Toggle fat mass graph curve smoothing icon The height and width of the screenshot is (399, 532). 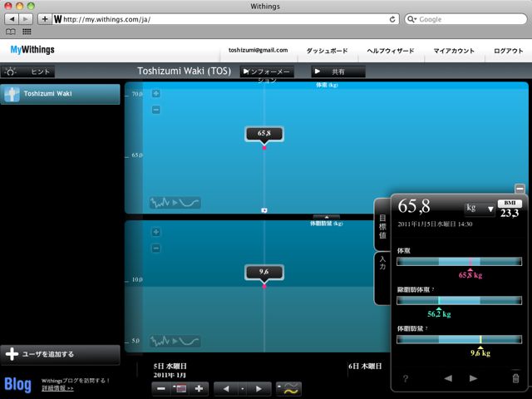[x=175, y=341]
